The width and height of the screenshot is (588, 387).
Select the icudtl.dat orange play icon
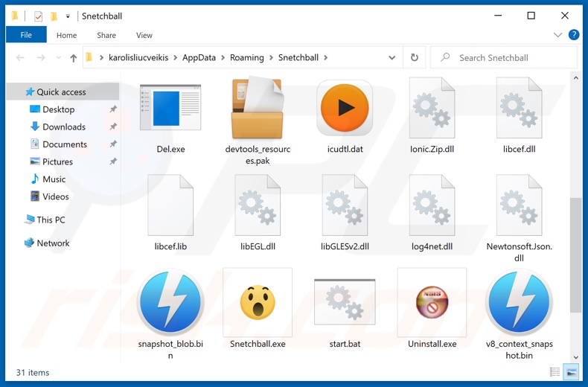[x=345, y=108]
